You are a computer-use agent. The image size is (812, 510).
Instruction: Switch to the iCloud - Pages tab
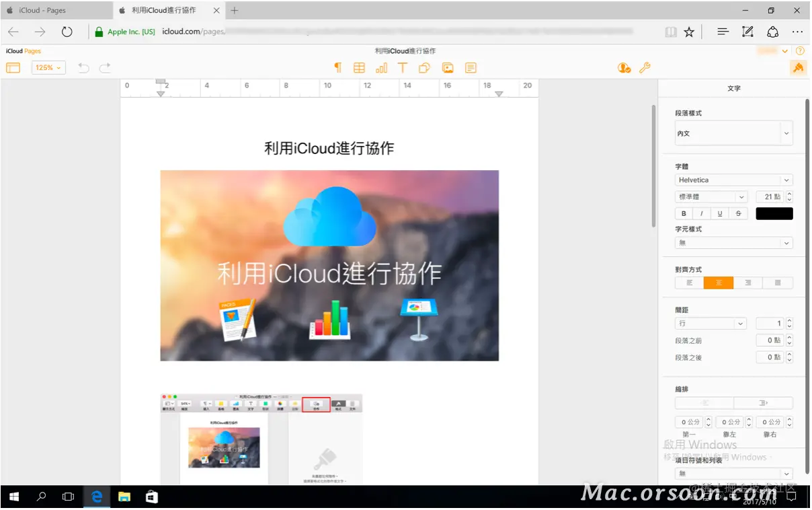[x=56, y=10]
